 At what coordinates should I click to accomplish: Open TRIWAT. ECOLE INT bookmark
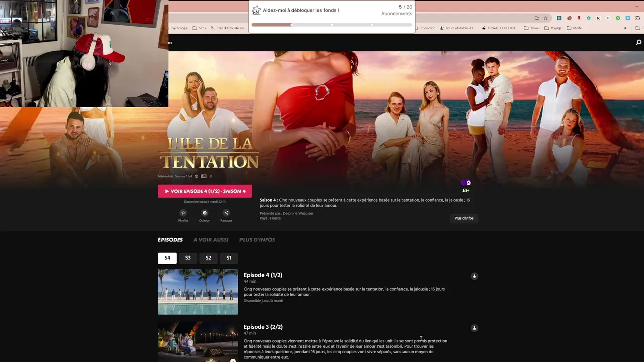coord(499,28)
